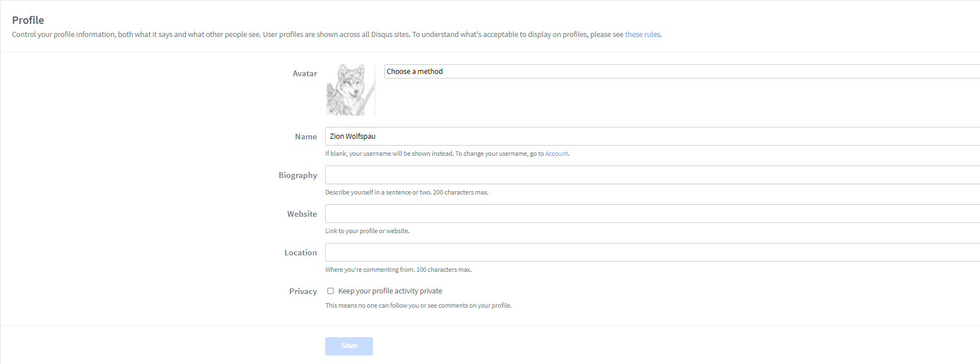Viewport: 980px width, 364px height.
Task: Click the Location field label
Action: [301, 253]
